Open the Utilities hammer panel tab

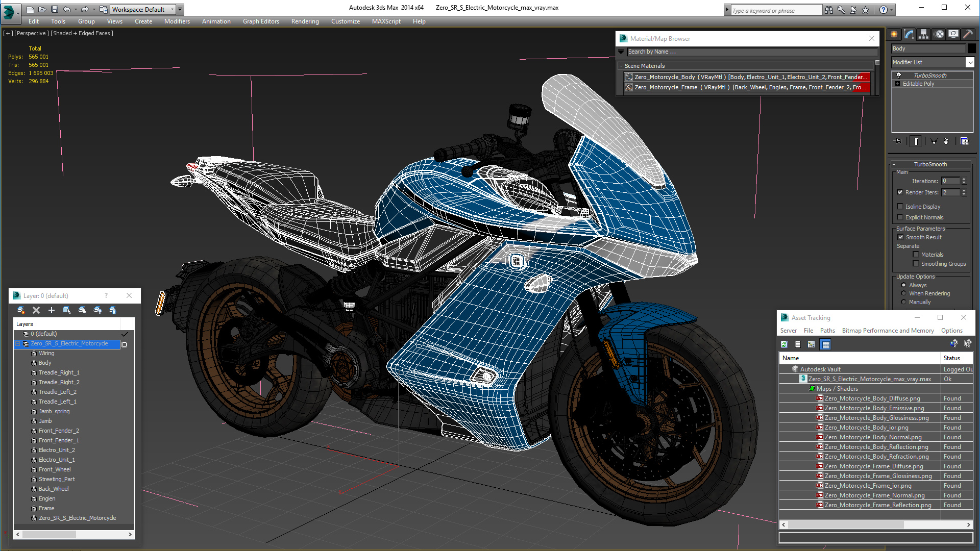tap(967, 34)
